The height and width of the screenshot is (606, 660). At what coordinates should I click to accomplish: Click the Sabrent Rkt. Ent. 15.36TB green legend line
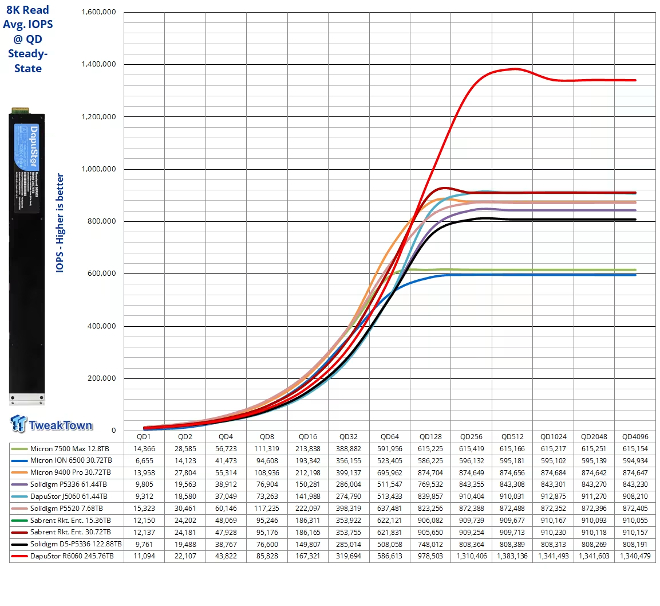(19, 521)
